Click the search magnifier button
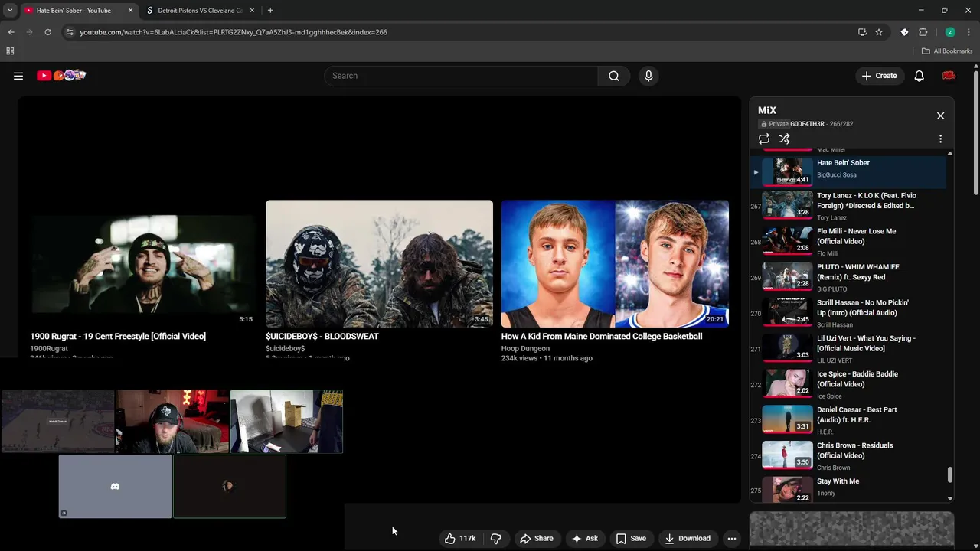This screenshot has width=980, height=551. click(614, 76)
